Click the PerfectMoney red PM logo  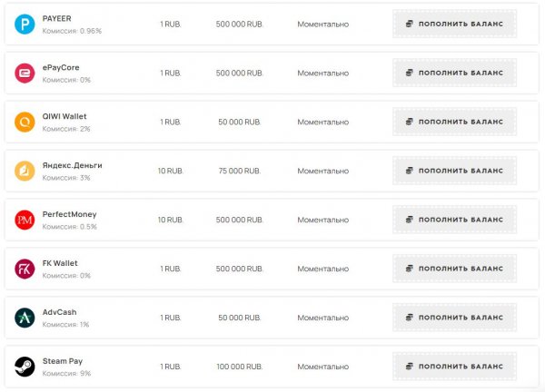pyautogui.click(x=25, y=220)
